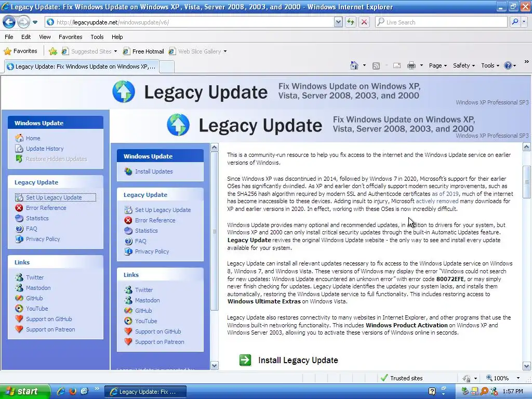Image resolution: width=532 pixels, height=399 pixels.
Task: Click the Statistics icon in inner sidebar
Action: pos(128,231)
